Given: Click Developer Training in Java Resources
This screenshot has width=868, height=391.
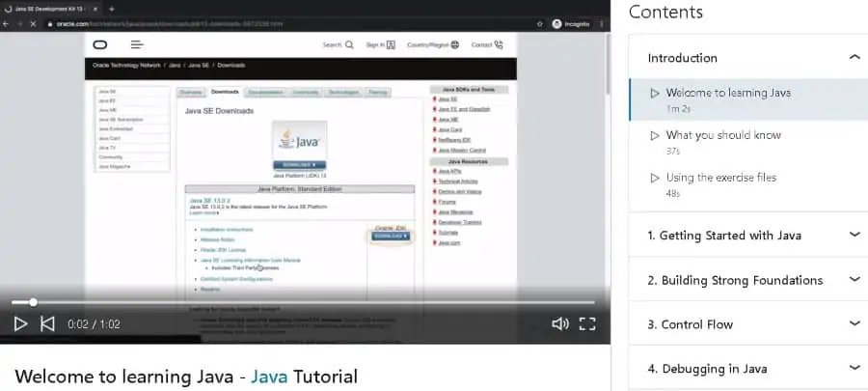Looking at the screenshot, I should tap(459, 222).
